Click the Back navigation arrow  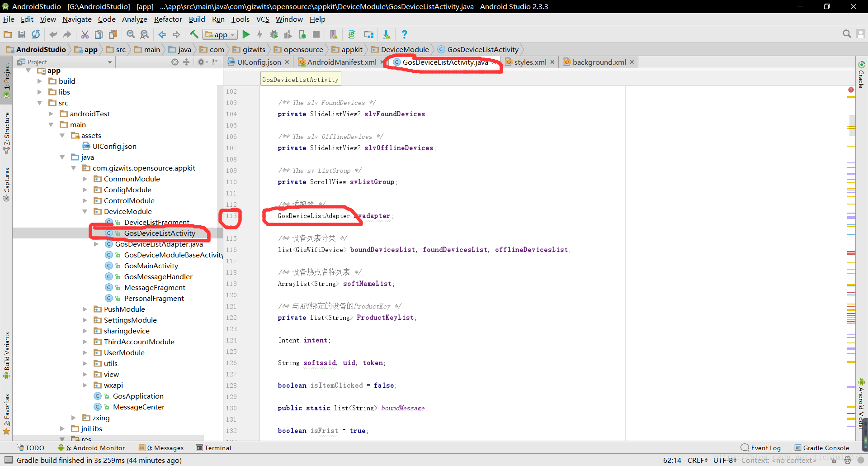[x=162, y=34]
